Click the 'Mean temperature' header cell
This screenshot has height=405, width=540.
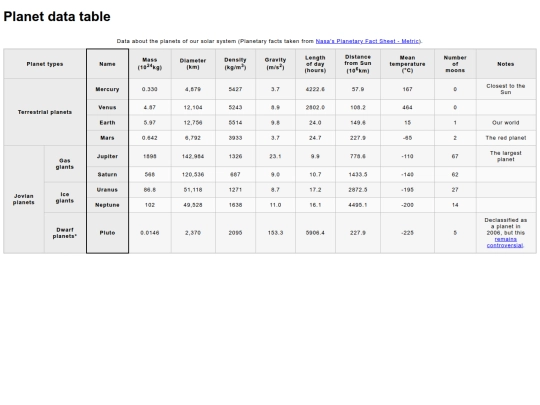pos(407,64)
